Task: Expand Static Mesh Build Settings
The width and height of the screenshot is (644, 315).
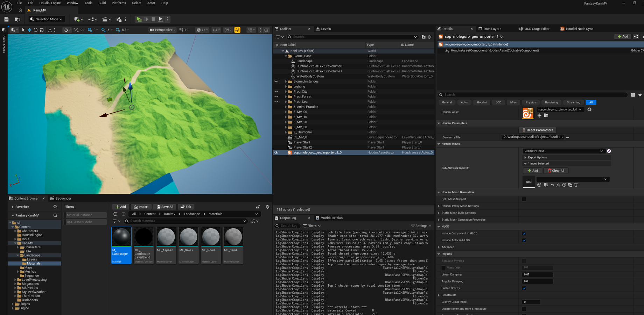Action: tap(439, 213)
